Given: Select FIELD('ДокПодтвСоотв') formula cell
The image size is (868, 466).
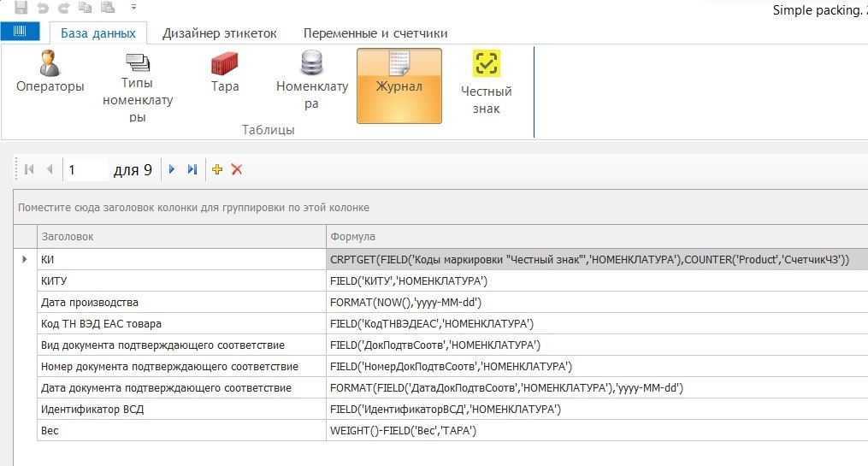Looking at the screenshot, I should pyautogui.click(x=597, y=345).
